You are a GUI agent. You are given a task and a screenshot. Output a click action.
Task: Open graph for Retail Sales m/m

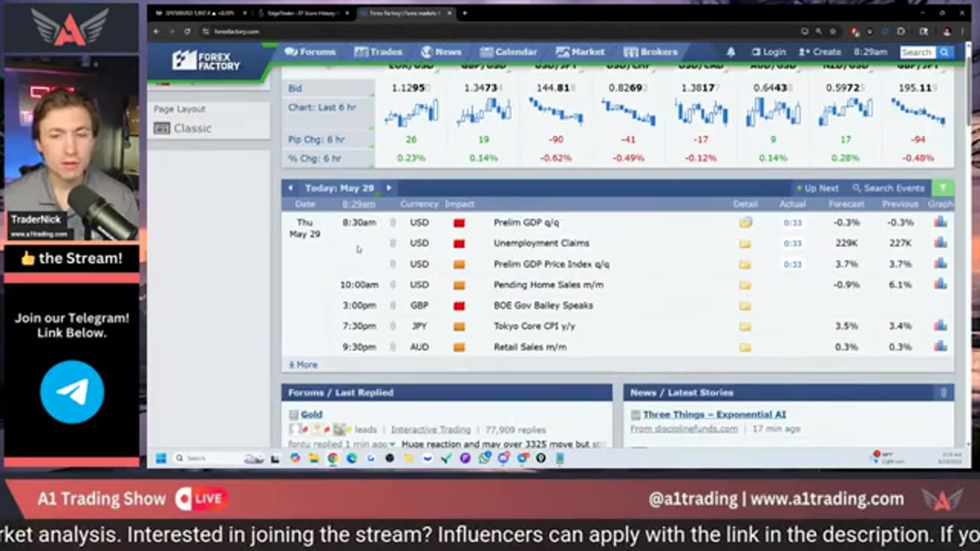click(940, 346)
